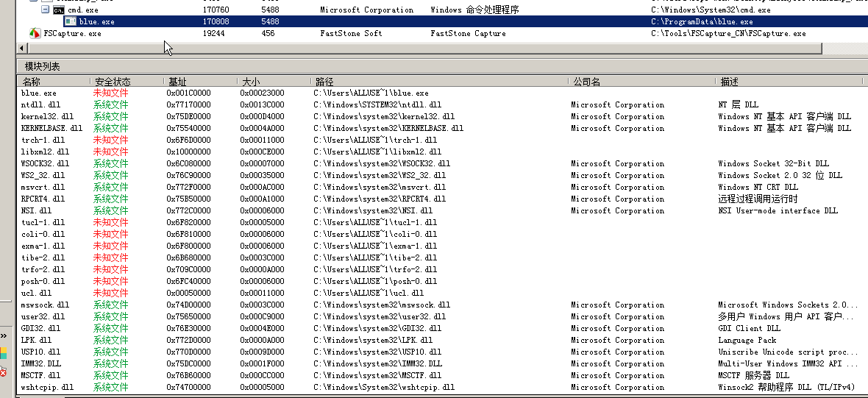This screenshot has width=868, height=398.
Task: Select the tibe-2.dll module row
Action: (x=442, y=257)
